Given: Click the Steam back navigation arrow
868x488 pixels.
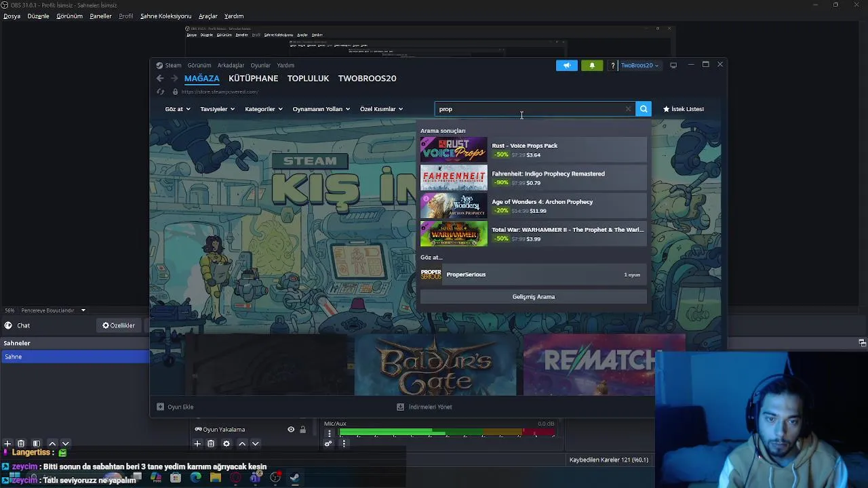Looking at the screenshot, I should click(x=160, y=79).
